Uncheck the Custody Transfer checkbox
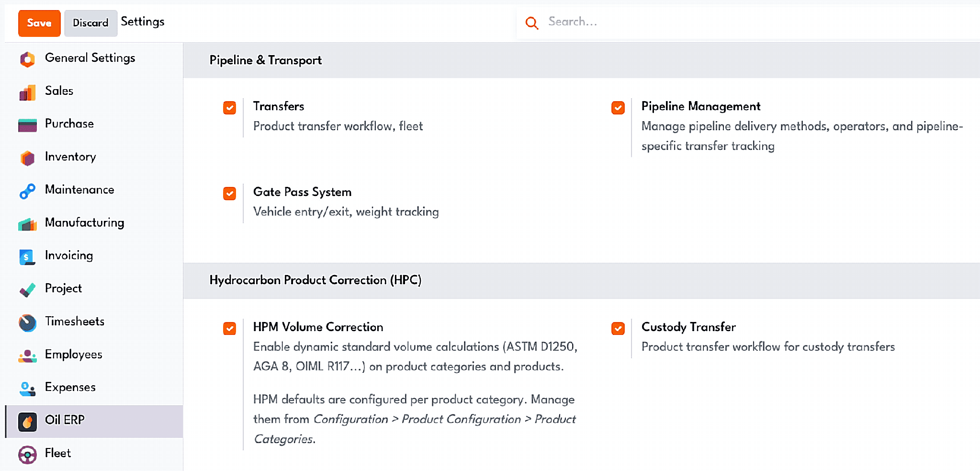The width and height of the screenshot is (980, 471). (618, 329)
